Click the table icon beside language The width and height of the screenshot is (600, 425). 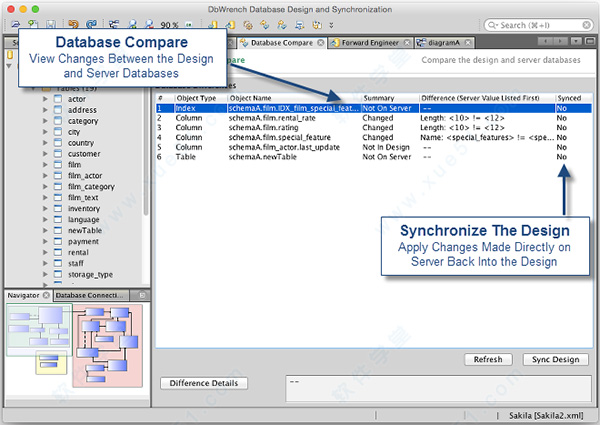[58, 220]
